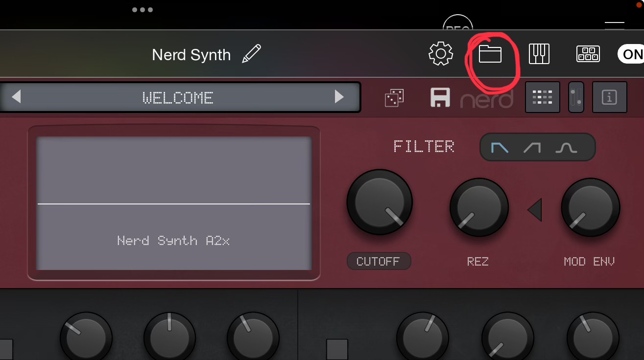This screenshot has width=644, height=360.
Task: Select the low-pass filter shape
Action: 500,147
